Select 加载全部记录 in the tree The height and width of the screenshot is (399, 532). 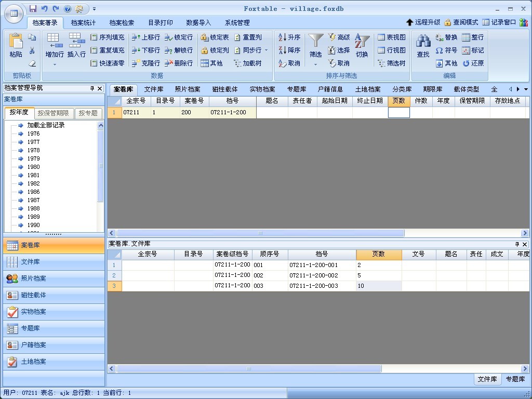pos(46,125)
